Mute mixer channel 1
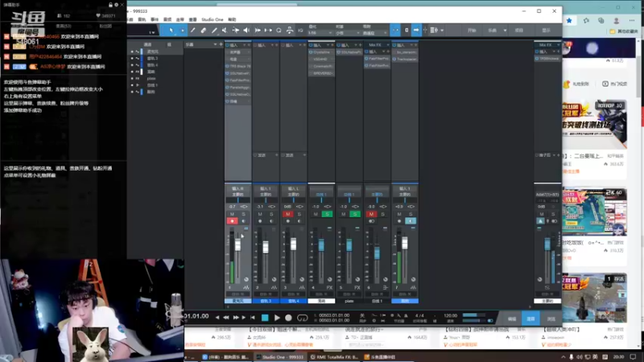 232,214
